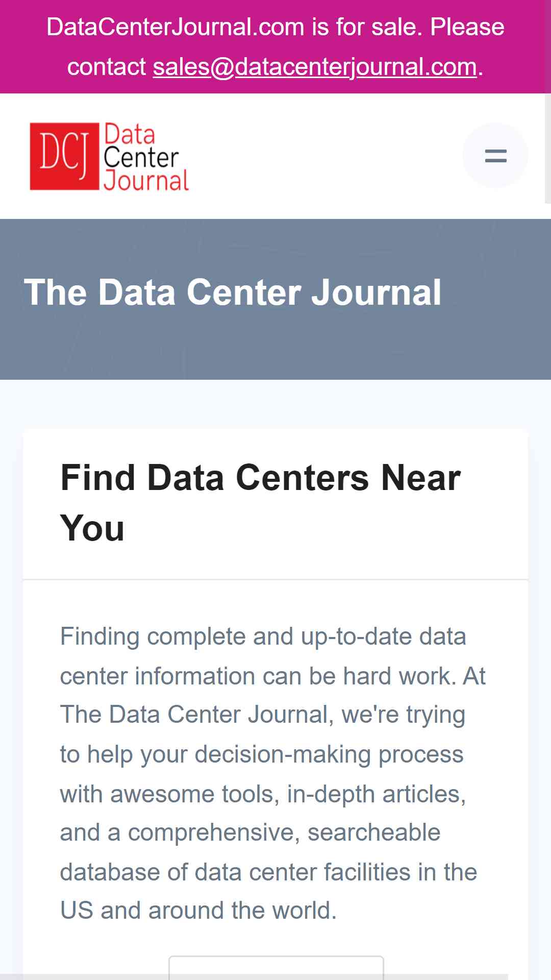The image size is (551, 980).
Task: Click 'Find Data Centers Near You' heading
Action: pyautogui.click(x=261, y=503)
